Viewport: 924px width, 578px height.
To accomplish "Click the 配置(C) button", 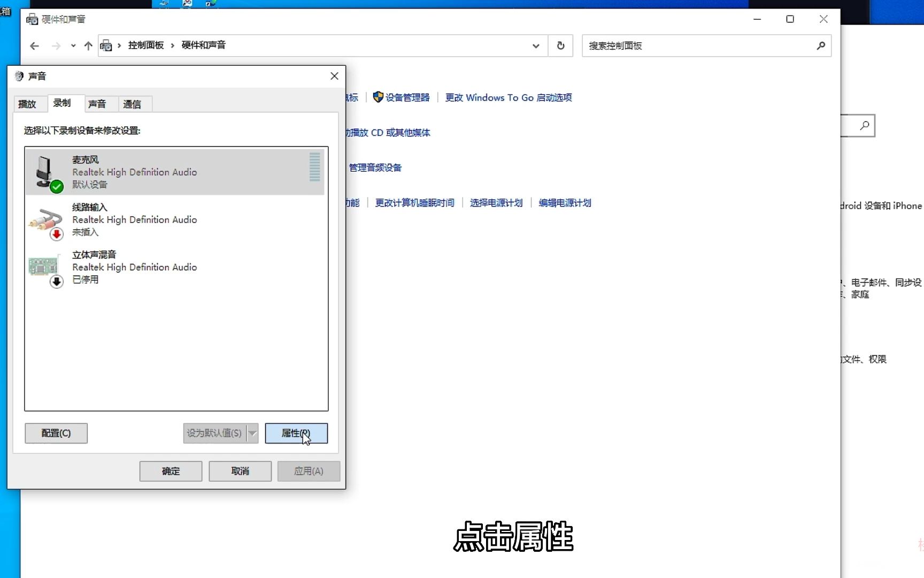I will [56, 433].
